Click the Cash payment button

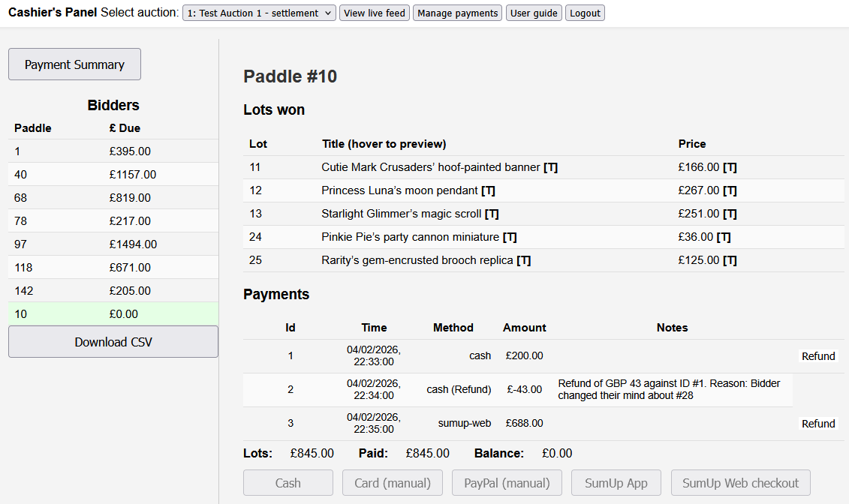click(288, 483)
